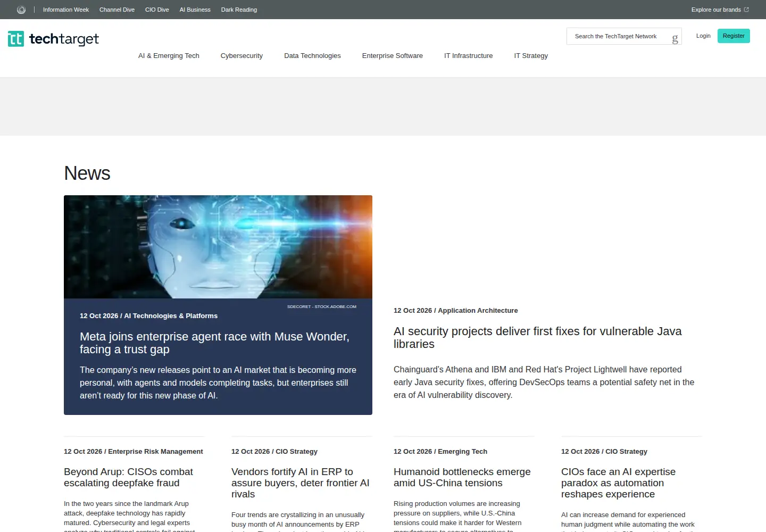This screenshot has width=766, height=532.
Task: Select the Emerging Tech category label
Action: (462, 451)
